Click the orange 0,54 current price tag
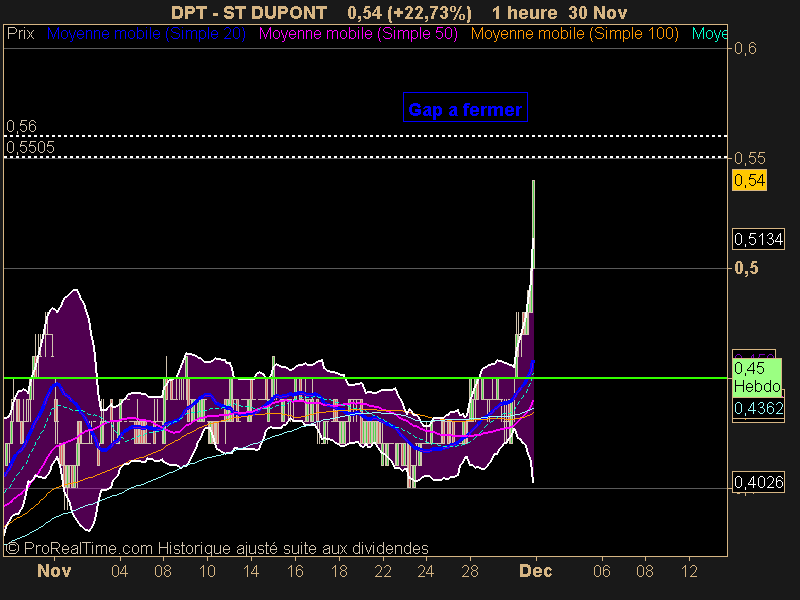Viewport: 800px width, 600px height. (749, 180)
